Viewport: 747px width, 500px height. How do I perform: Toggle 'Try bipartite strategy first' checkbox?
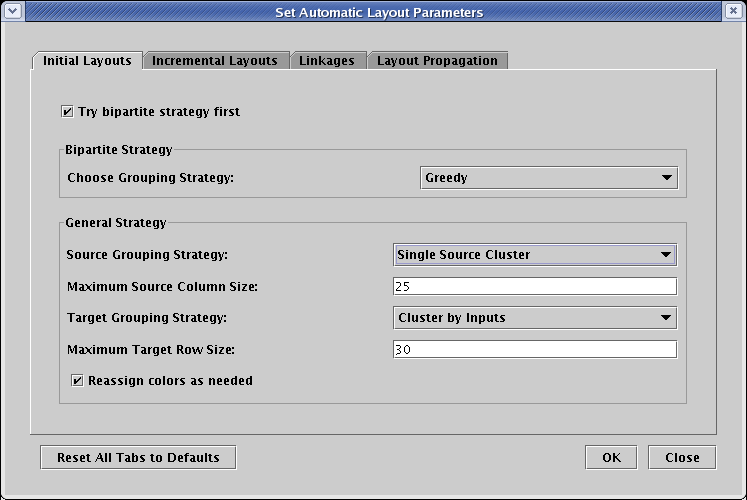tap(68, 112)
